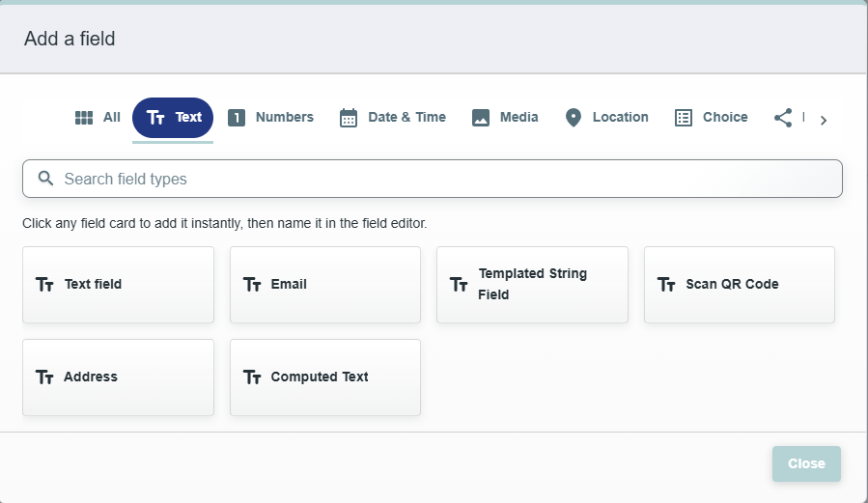This screenshot has width=868, height=503.
Task: Close the Add a field dialog
Action: [806, 463]
